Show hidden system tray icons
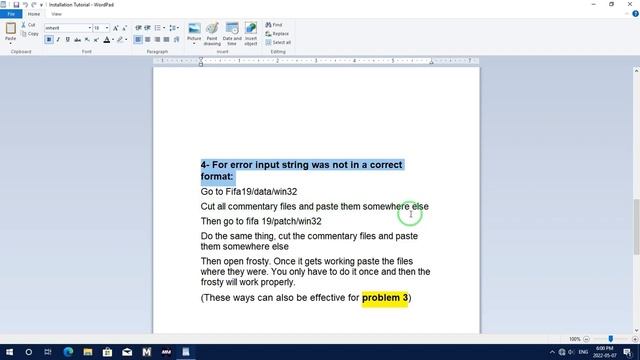This screenshot has width=640, height=360. 552,352
